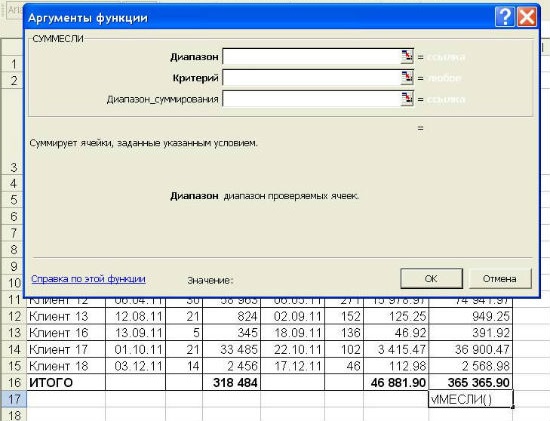Cancel with the Отмена button

tap(499, 279)
